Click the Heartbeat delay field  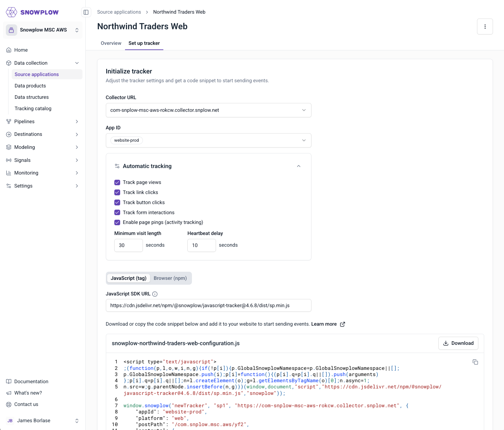pos(202,245)
